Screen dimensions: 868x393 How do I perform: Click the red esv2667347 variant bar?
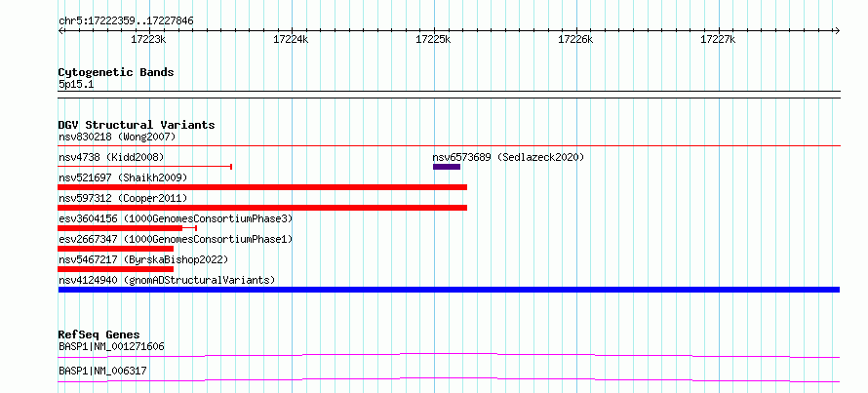116,249
